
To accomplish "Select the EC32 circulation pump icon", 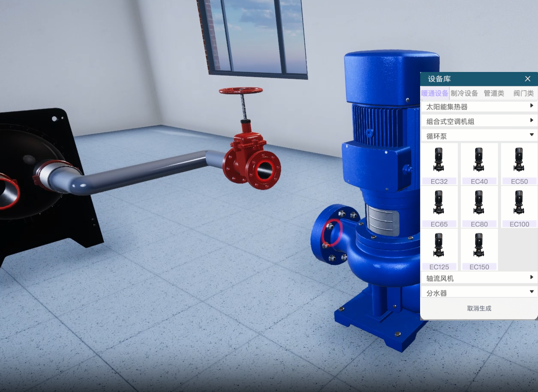I will click(439, 160).
